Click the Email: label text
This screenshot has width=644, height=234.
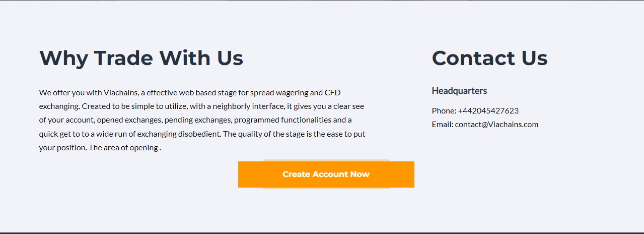[x=443, y=125]
